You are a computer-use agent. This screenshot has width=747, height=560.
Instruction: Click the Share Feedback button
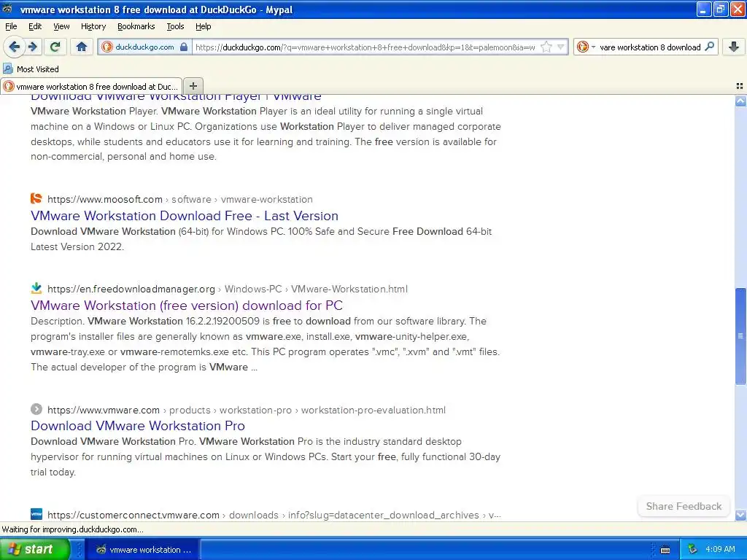tap(684, 506)
